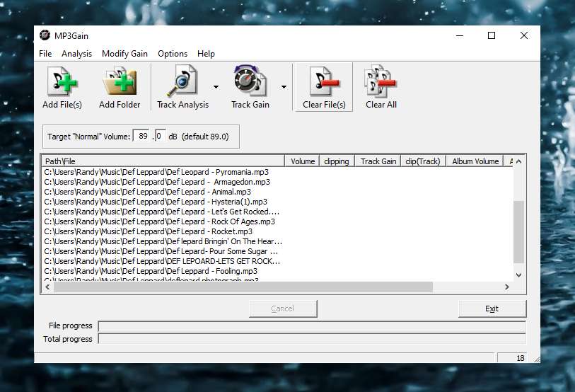The image size is (575, 392).
Task: Click the Exit button
Action: 492,309
